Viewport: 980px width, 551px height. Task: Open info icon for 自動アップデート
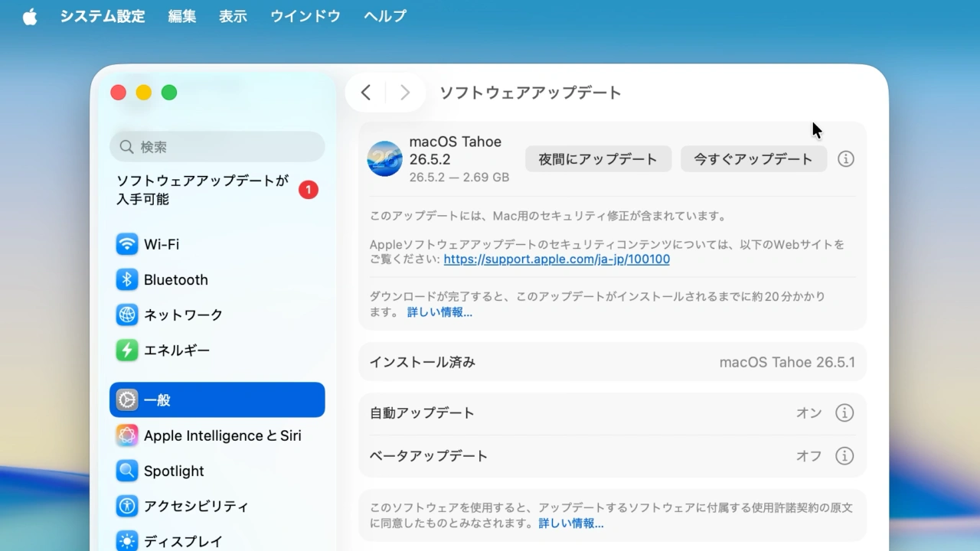(x=844, y=412)
